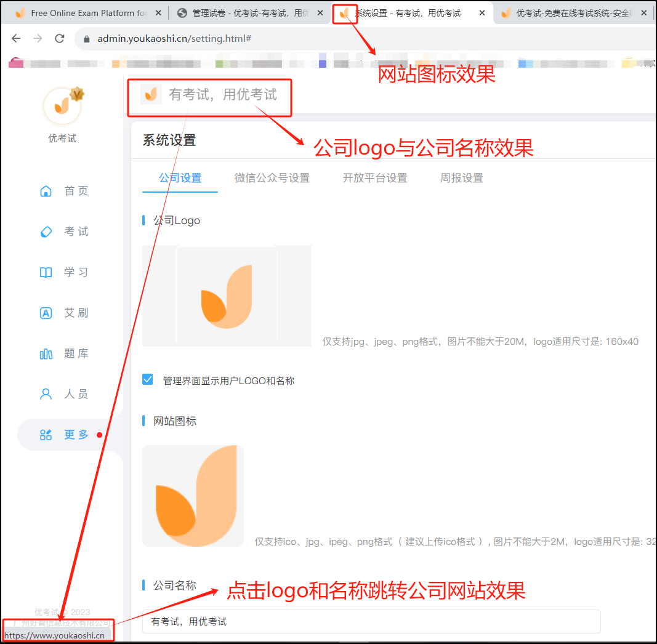The width and height of the screenshot is (657, 644).
Task: Click the sidebar profile avatar logo
Action: (62, 106)
